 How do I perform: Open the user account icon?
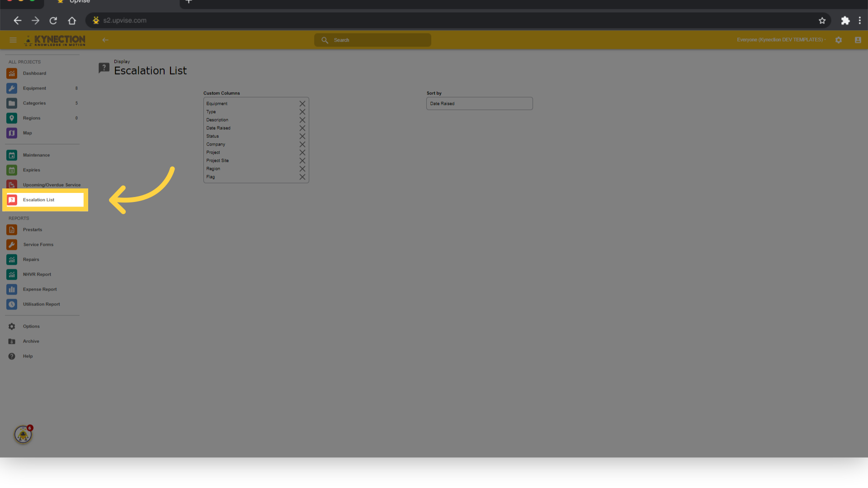click(858, 40)
